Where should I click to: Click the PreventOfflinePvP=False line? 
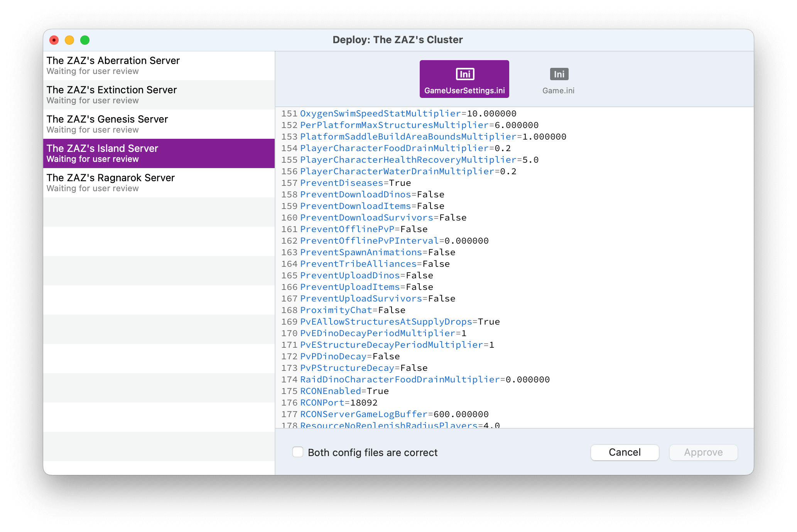click(x=363, y=229)
